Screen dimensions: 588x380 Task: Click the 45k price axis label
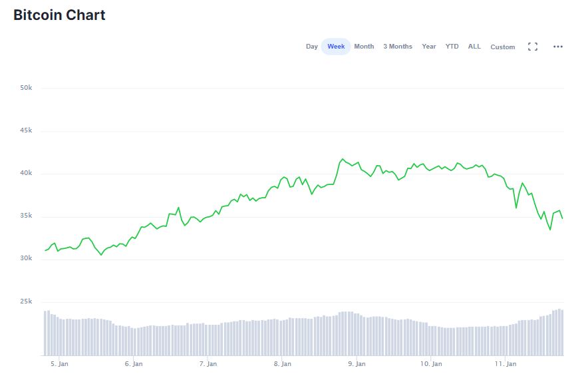tap(26, 130)
